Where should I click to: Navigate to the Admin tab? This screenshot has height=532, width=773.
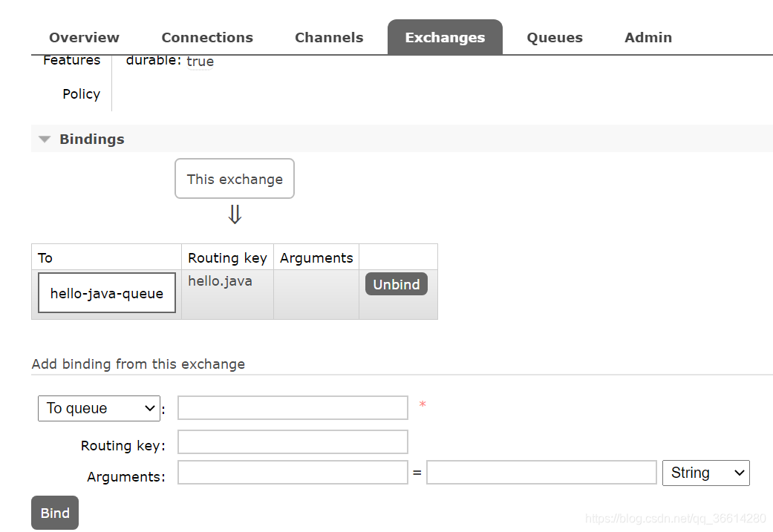648,38
